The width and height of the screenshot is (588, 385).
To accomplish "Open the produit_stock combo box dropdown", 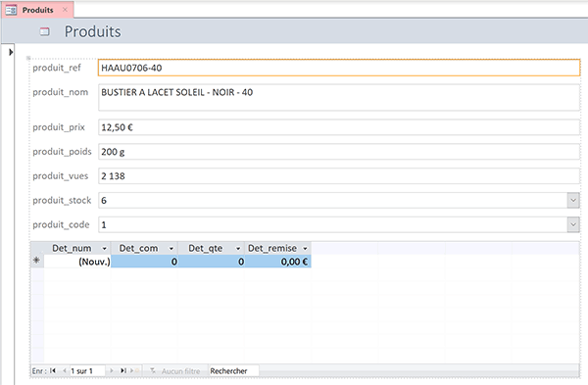I will 573,200.
